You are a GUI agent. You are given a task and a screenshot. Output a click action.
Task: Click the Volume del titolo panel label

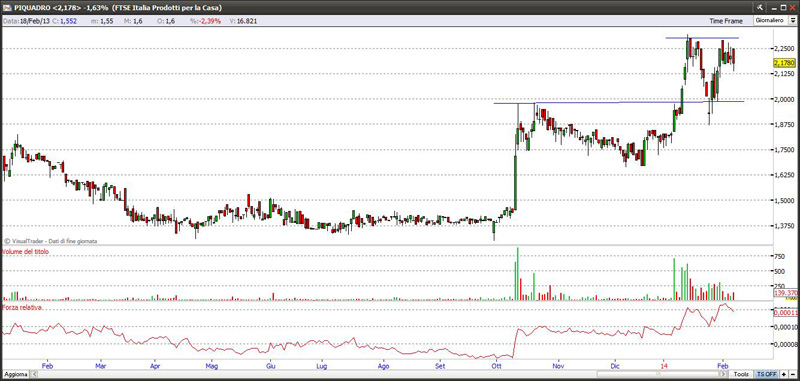click(x=26, y=252)
